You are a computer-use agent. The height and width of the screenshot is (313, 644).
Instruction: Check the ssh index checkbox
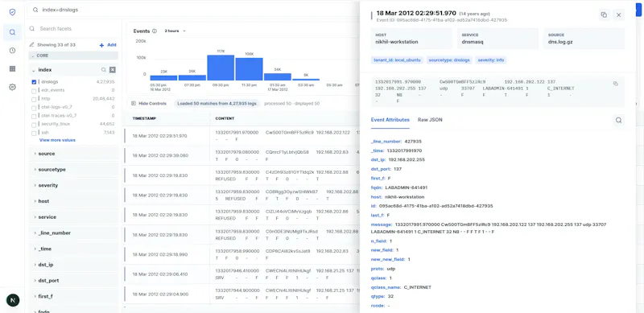pos(34,133)
